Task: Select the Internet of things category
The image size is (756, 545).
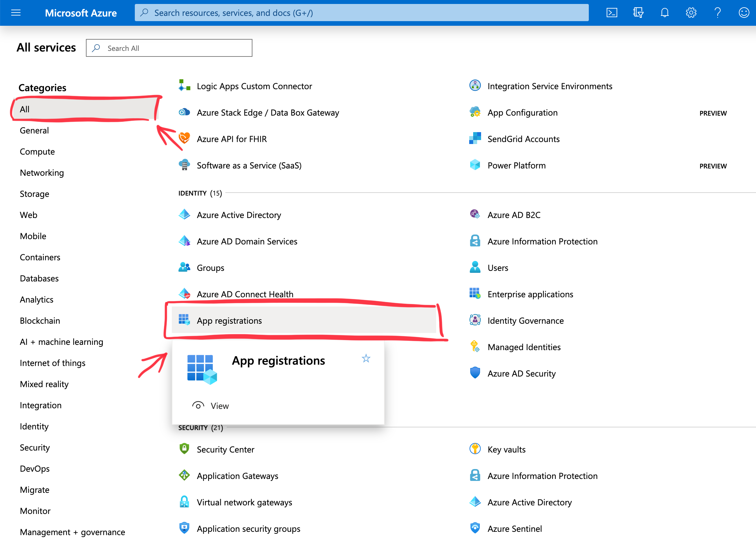Action: (x=52, y=363)
